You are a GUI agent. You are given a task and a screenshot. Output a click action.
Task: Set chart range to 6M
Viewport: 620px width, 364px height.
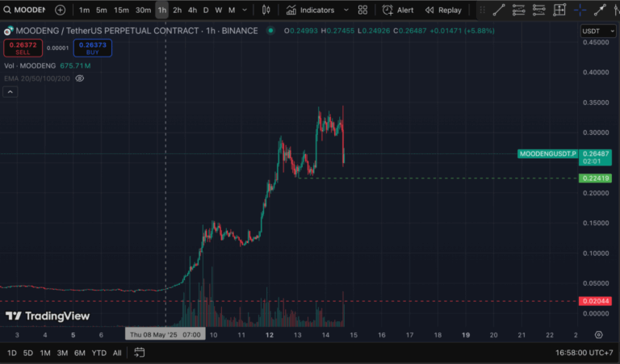click(79, 353)
